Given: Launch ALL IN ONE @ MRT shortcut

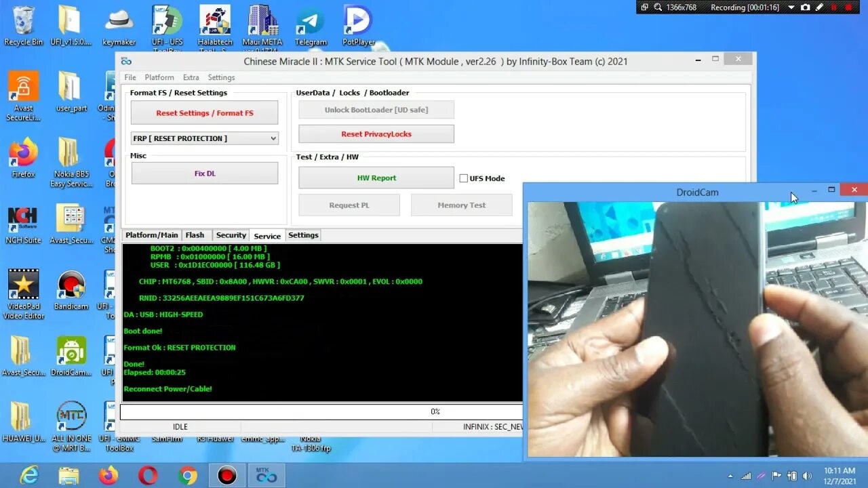Looking at the screenshot, I should click(x=71, y=427).
